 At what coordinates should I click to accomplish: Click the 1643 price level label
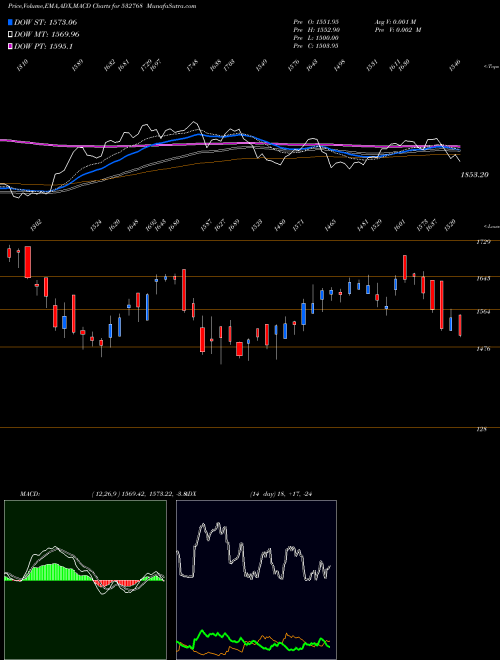tap(484, 279)
